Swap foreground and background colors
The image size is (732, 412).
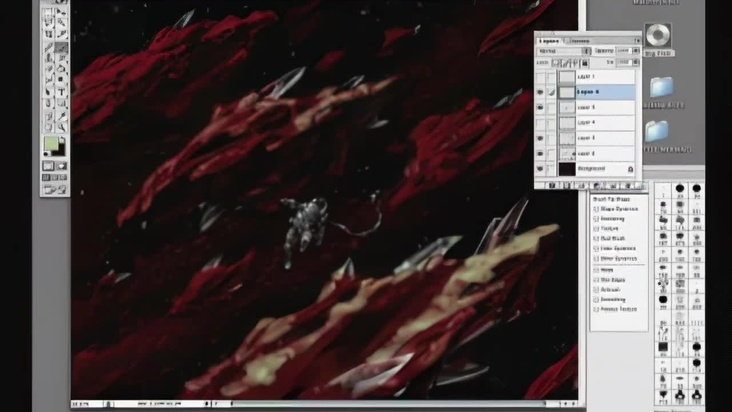63,140
